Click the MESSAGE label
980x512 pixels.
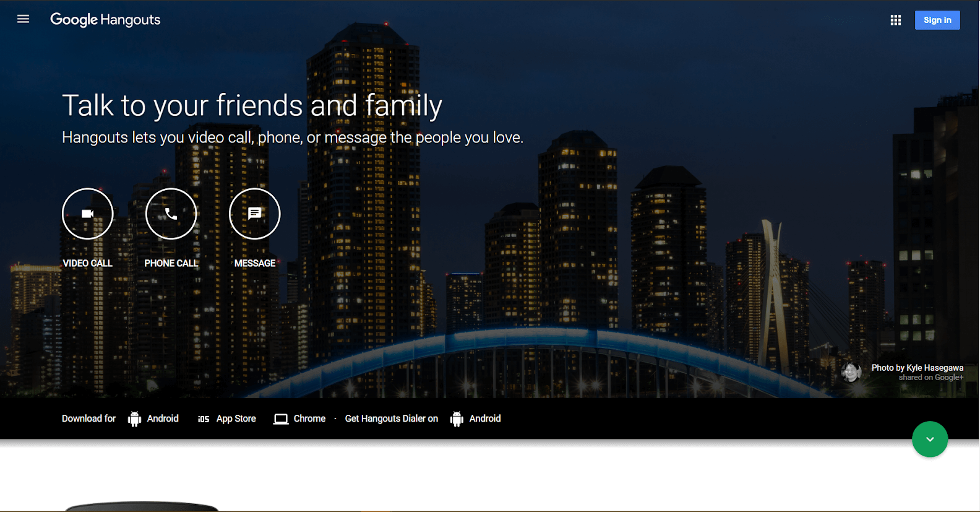point(255,263)
